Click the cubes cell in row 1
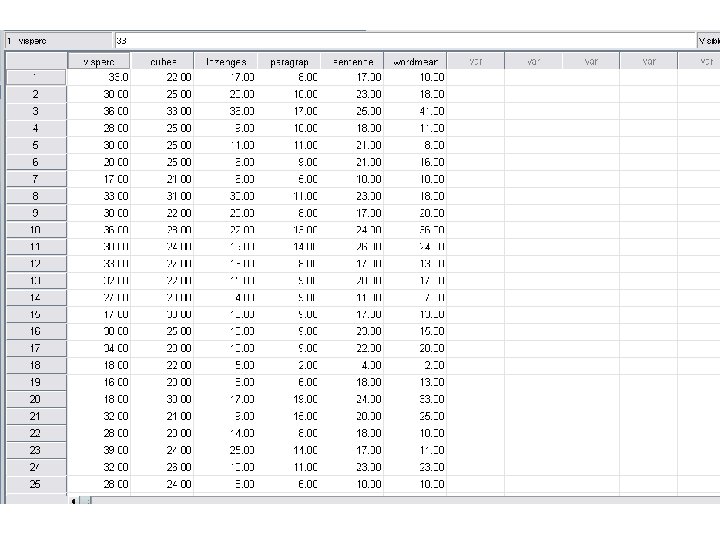 pyautogui.click(x=162, y=77)
